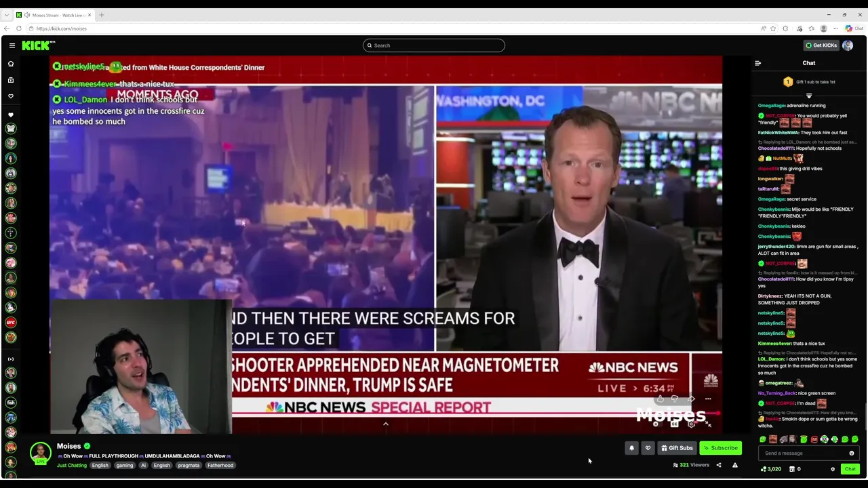Select the Fatherhood tag
This screenshot has height=488, width=868.
pyautogui.click(x=220, y=466)
